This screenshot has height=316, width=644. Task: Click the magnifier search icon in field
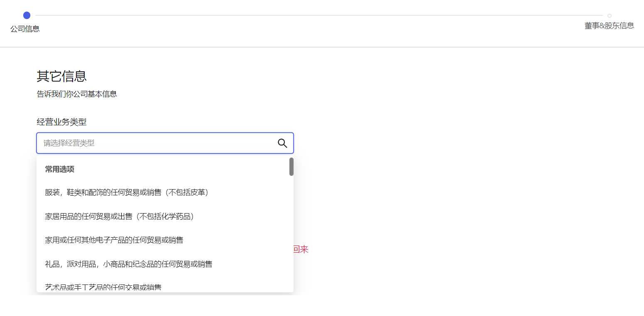(282, 143)
